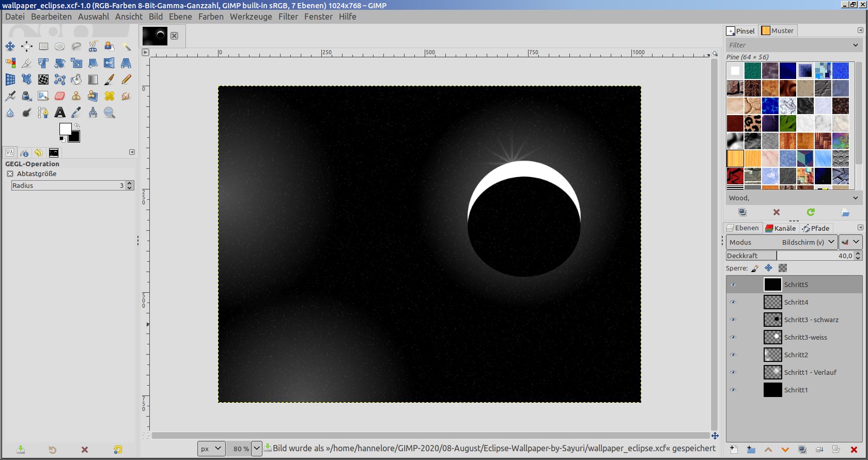Activate the Zoom magnifier tool
The width and height of the screenshot is (868, 460).
(109, 113)
